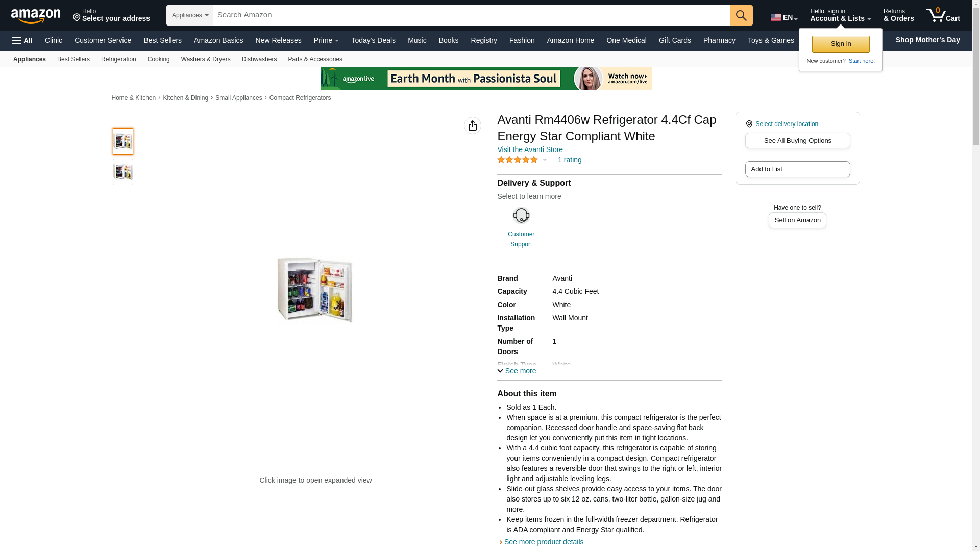This screenshot has height=551, width=980.
Task: Click the share icon above product image
Action: coord(473,126)
